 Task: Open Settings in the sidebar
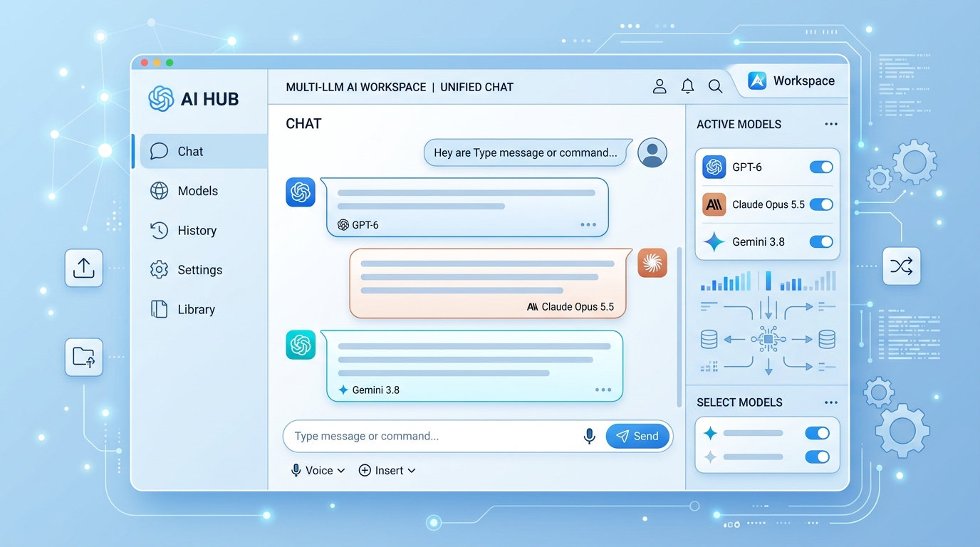[186, 270]
